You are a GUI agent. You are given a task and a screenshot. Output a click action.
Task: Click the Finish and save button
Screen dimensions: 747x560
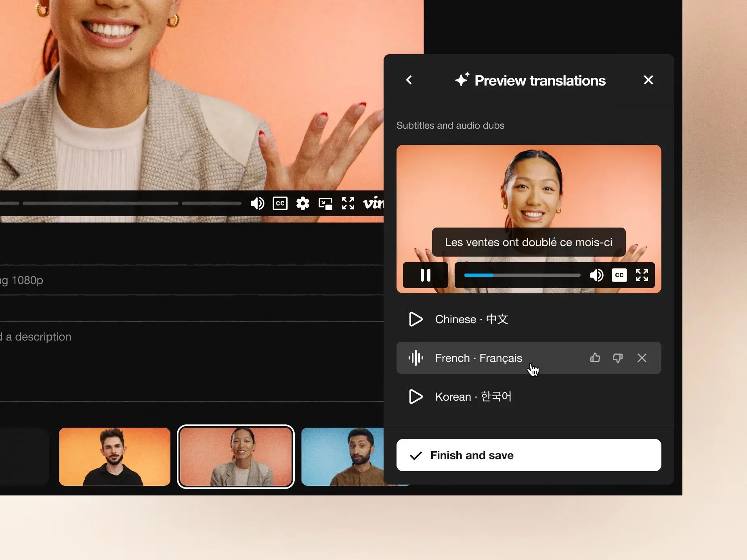point(529,455)
